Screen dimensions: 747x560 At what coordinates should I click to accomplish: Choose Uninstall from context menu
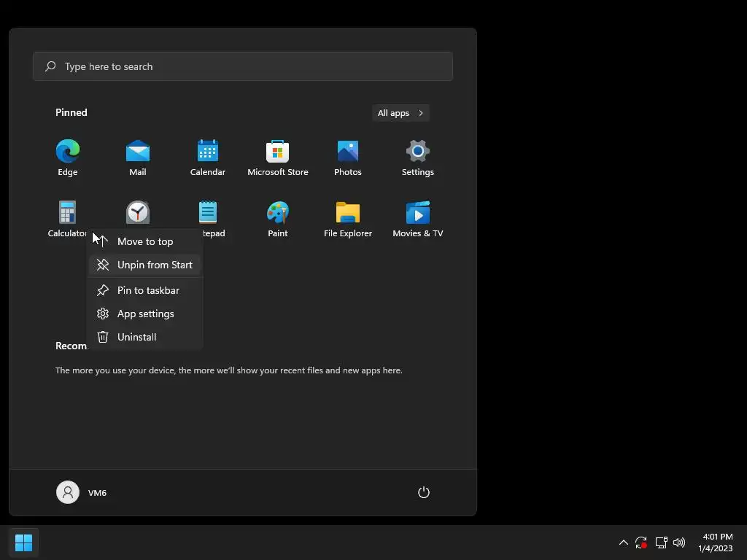pyautogui.click(x=144, y=337)
